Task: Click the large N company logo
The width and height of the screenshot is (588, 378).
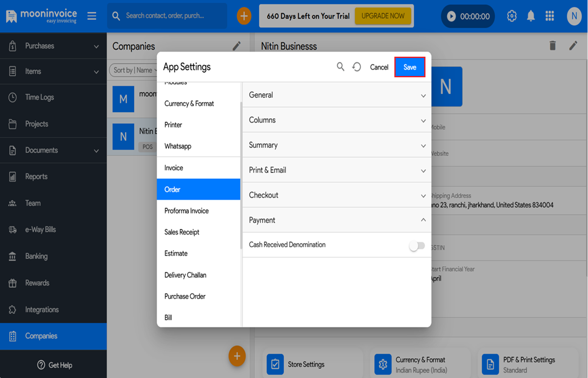Action: (x=446, y=87)
